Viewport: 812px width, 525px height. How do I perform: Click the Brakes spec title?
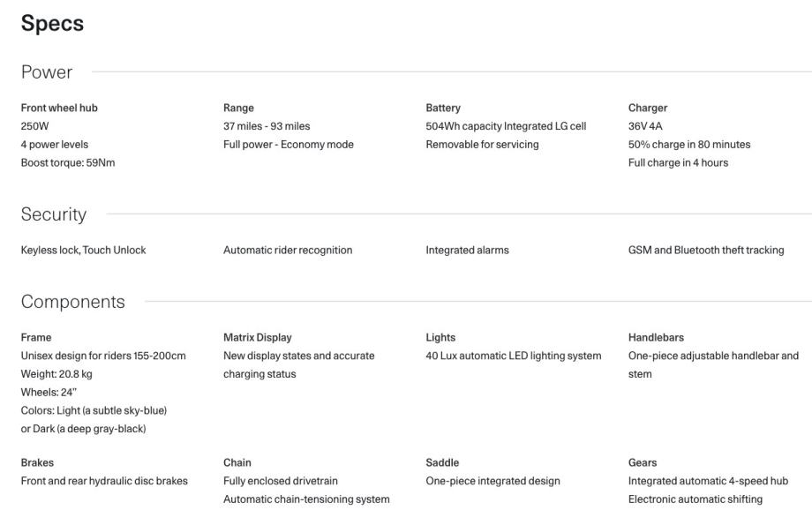tap(37, 463)
